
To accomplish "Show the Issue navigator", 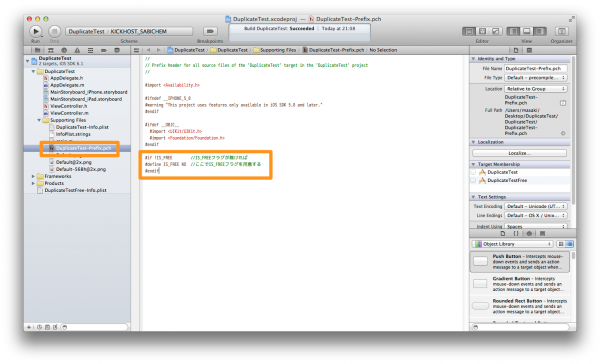I will [x=77, y=50].
